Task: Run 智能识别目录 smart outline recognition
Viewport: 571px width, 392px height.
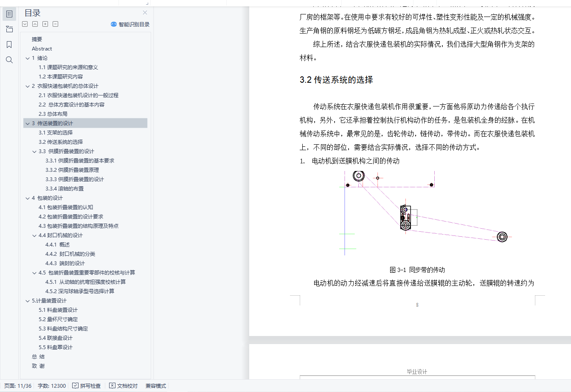Action: pyautogui.click(x=130, y=24)
